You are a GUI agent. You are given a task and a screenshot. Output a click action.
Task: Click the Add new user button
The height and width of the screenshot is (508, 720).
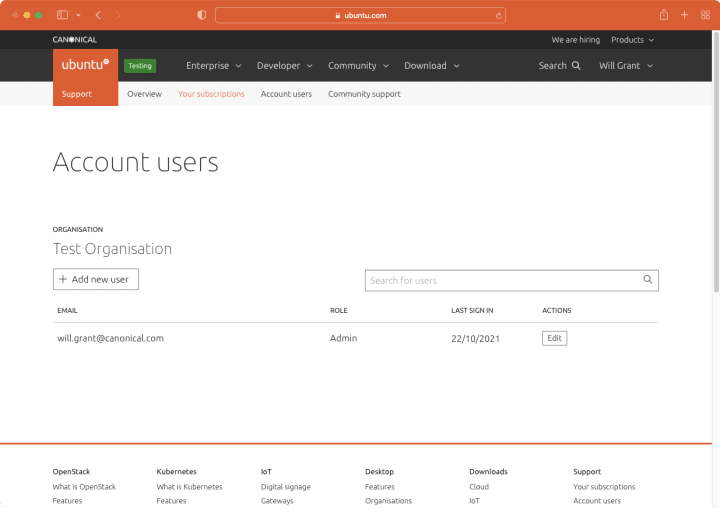[x=96, y=279]
